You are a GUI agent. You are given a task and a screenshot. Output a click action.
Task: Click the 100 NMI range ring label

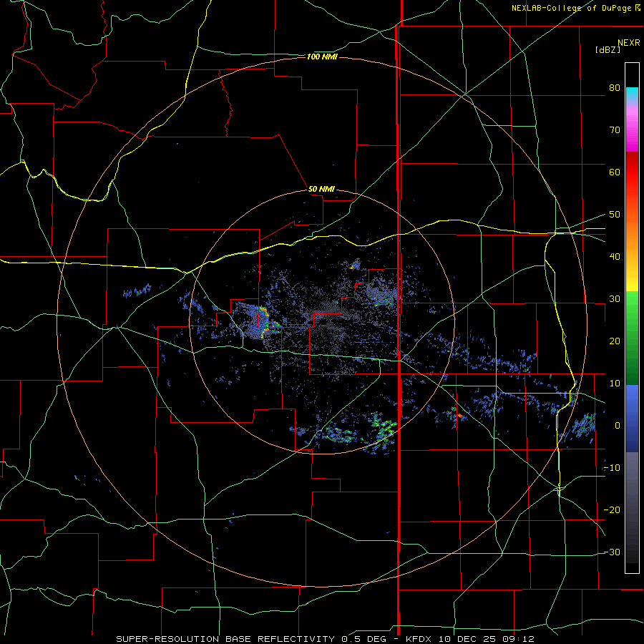[x=322, y=57]
